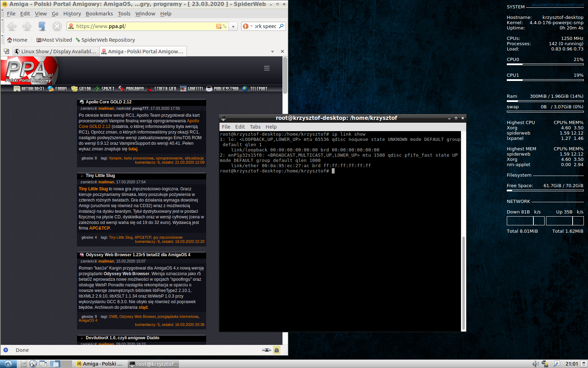Open the Odyssey Web Browser article title
This screenshot has width=588, height=368.
pos(138,255)
